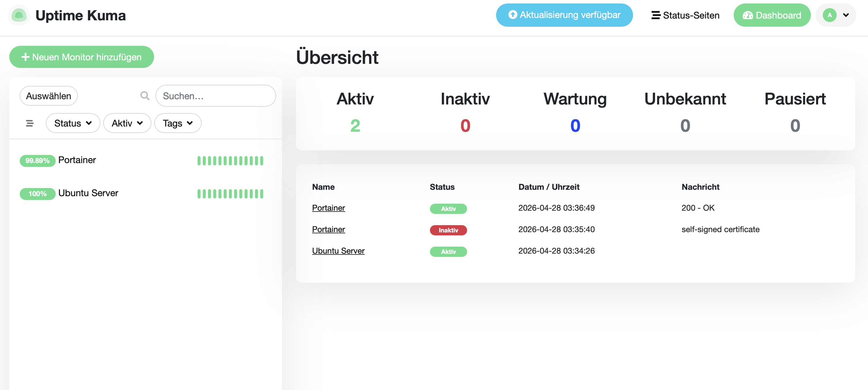868x390 pixels.
Task: Open the profile dropdown chevron
Action: pyautogui.click(x=846, y=15)
